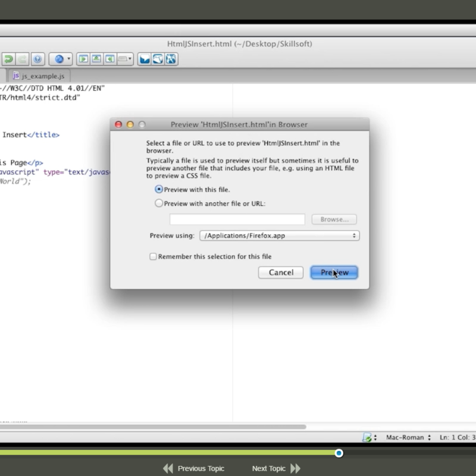Minimize the Preview dialog with yellow button
Image resolution: width=476 pixels, height=476 pixels.
click(130, 124)
